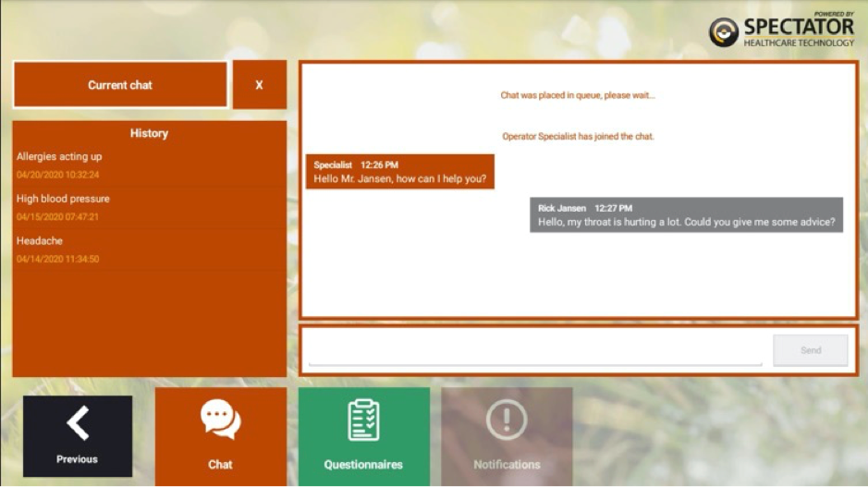Image resolution: width=868 pixels, height=487 pixels.
Task: Send the chat message
Action: [811, 350]
